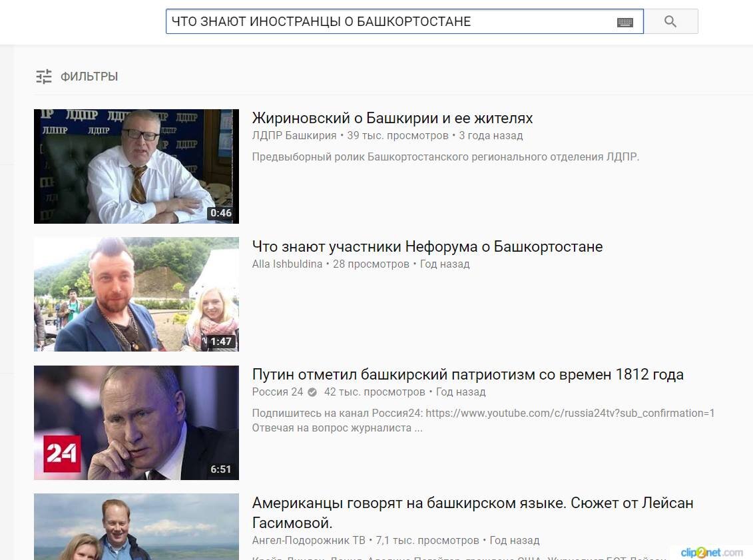Open the Нефорум participants video thumbnail
Screen dimensions: 753x560
point(136,294)
